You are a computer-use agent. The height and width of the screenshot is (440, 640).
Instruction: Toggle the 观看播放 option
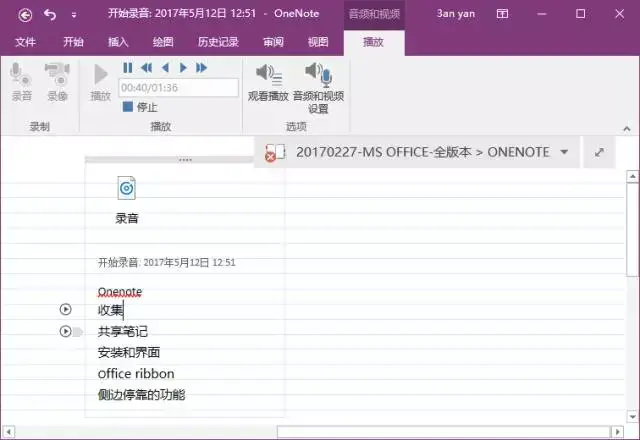click(x=268, y=82)
